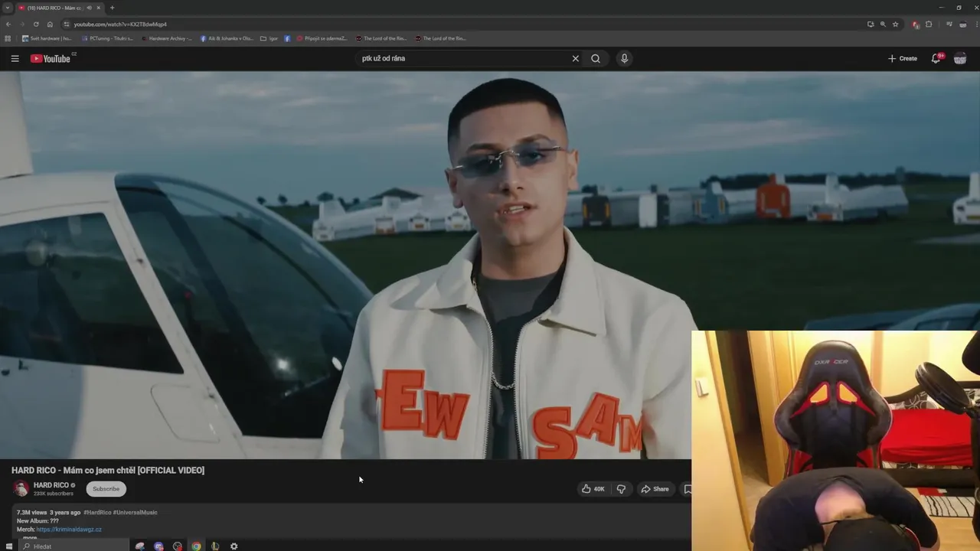The height and width of the screenshot is (551, 980).
Task: Start voice search with microphone icon
Action: click(624, 58)
